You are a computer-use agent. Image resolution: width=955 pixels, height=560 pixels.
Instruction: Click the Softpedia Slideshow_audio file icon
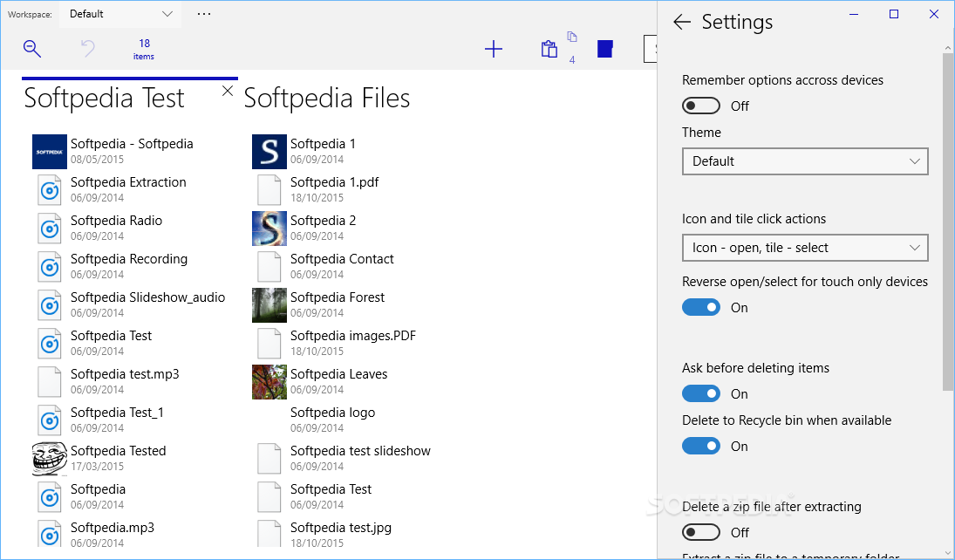(50, 305)
